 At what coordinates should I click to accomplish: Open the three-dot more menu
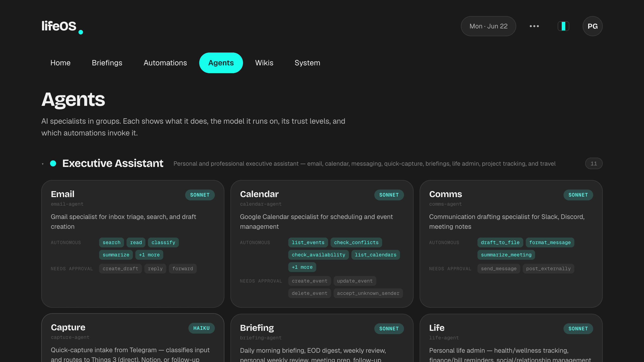pos(534,26)
